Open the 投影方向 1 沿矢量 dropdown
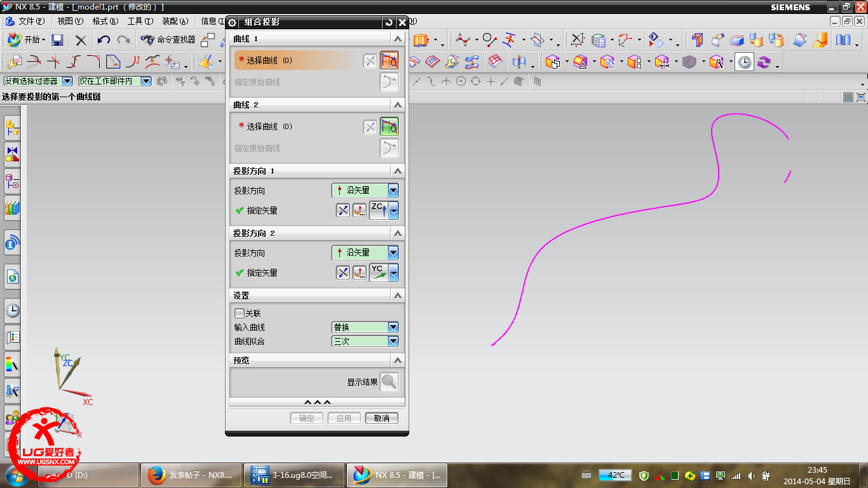Image resolution: width=868 pixels, height=488 pixels. [365, 190]
